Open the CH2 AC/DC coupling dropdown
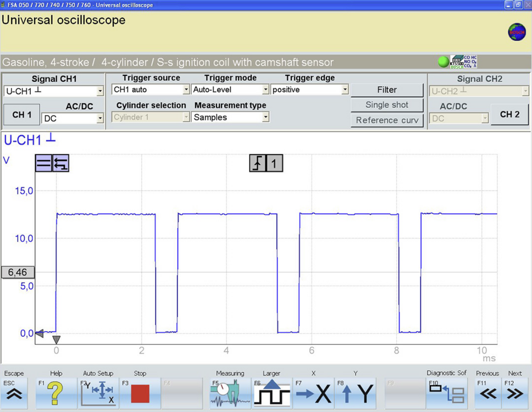Viewport: 532px width, 412px height. tap(459, 118)
